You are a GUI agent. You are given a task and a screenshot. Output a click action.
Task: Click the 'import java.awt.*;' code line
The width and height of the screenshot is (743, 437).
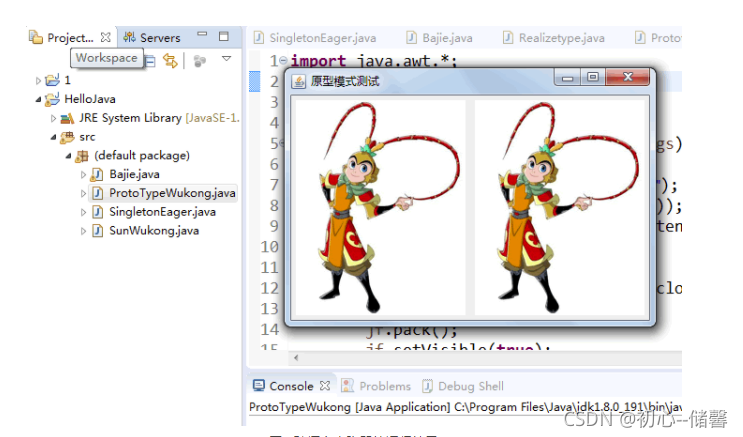[374, 61]
